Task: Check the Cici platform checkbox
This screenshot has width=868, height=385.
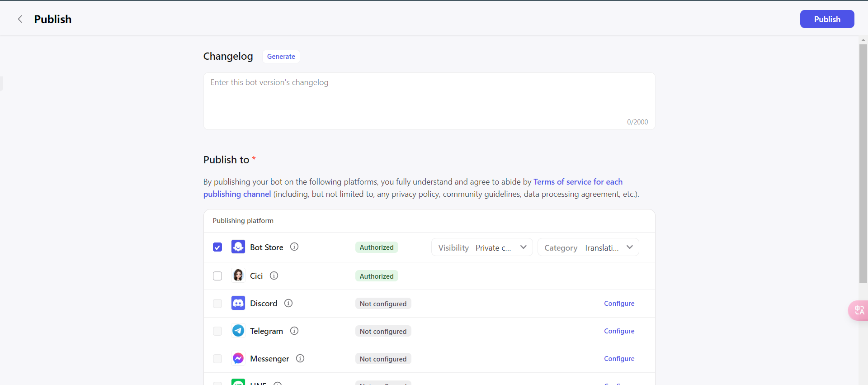Action: (217, 276)
